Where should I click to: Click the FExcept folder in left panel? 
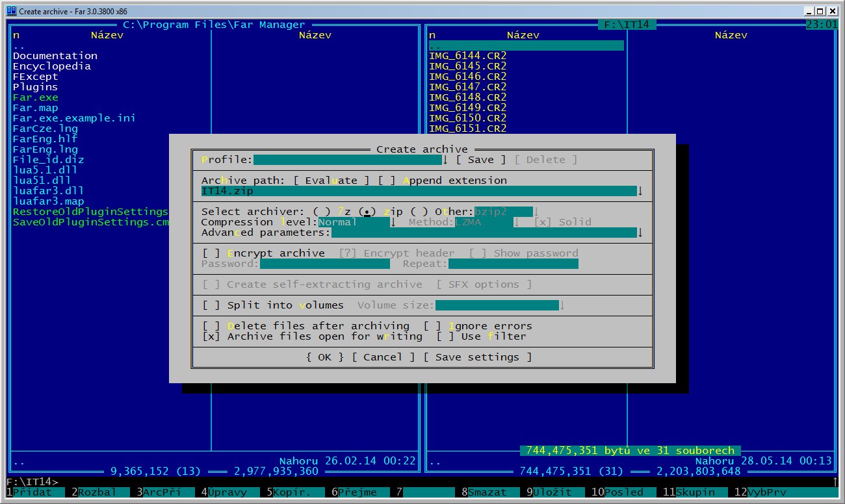(x=36, y=77)
